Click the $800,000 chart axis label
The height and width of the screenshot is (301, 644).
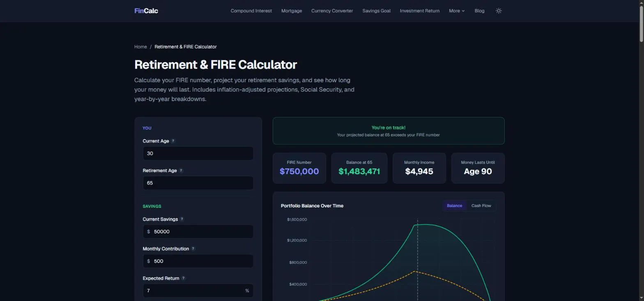298,262
